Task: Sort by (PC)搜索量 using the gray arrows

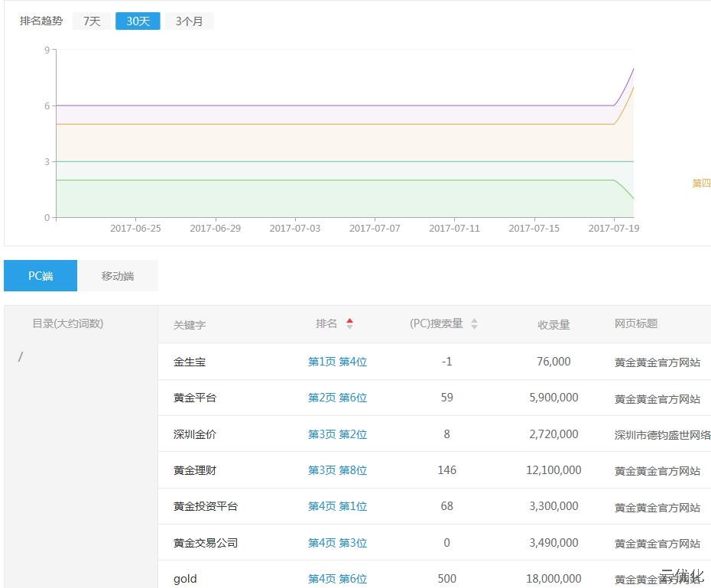Action: click(x=474, y=323)
